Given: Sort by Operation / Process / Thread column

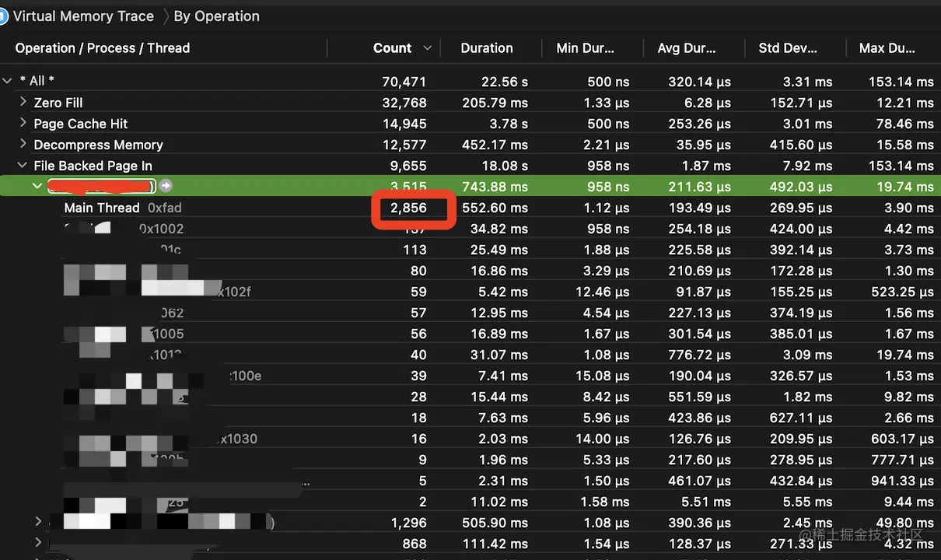Looking at the screenshot, I should [103, 48].
